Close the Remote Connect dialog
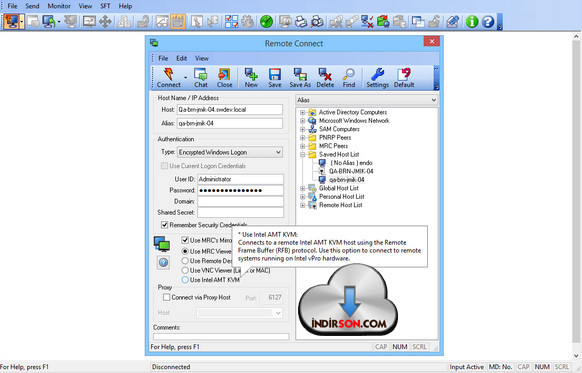Image resolution: width=582 pixels, height=373 pixels. pos(432,41)
